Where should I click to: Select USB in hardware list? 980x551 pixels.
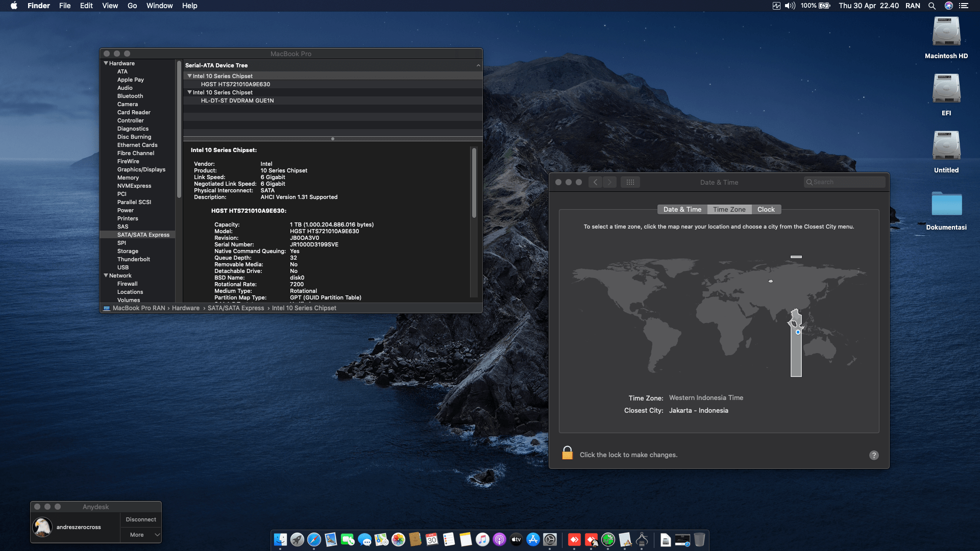[123, 267]
